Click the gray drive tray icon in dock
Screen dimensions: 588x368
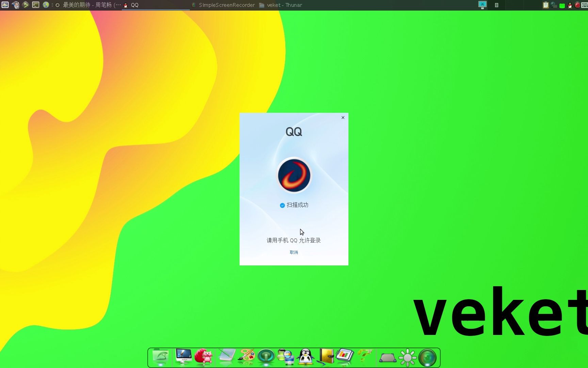click(388, 358)
